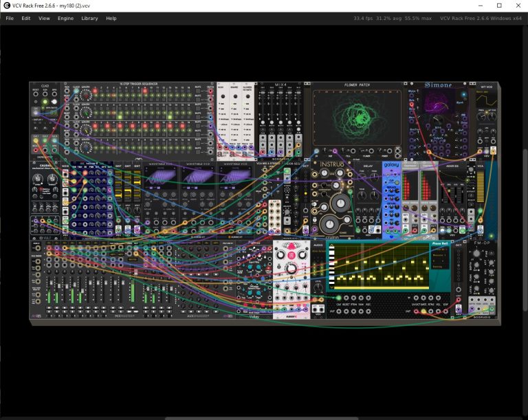
Task: Click the RESET input jack on Piano Roll
Action: pos(346,298)
